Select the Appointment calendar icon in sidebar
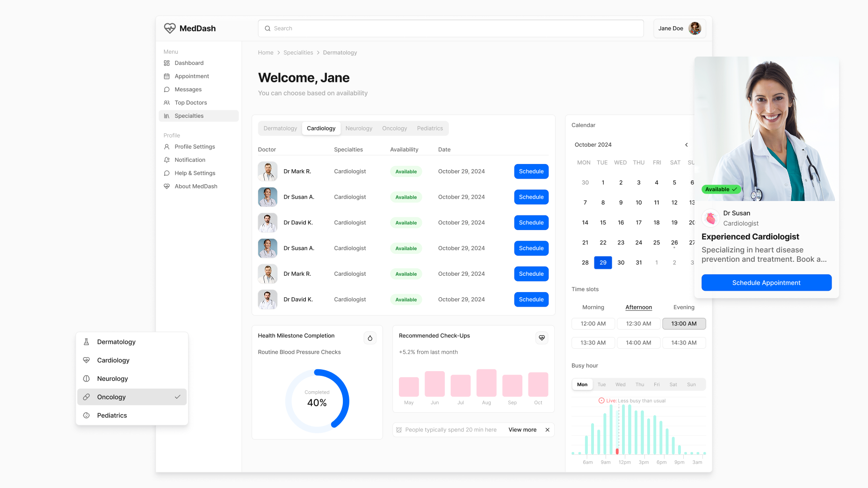This screenshot has width=868, height=488. click(x=167, y=76)
